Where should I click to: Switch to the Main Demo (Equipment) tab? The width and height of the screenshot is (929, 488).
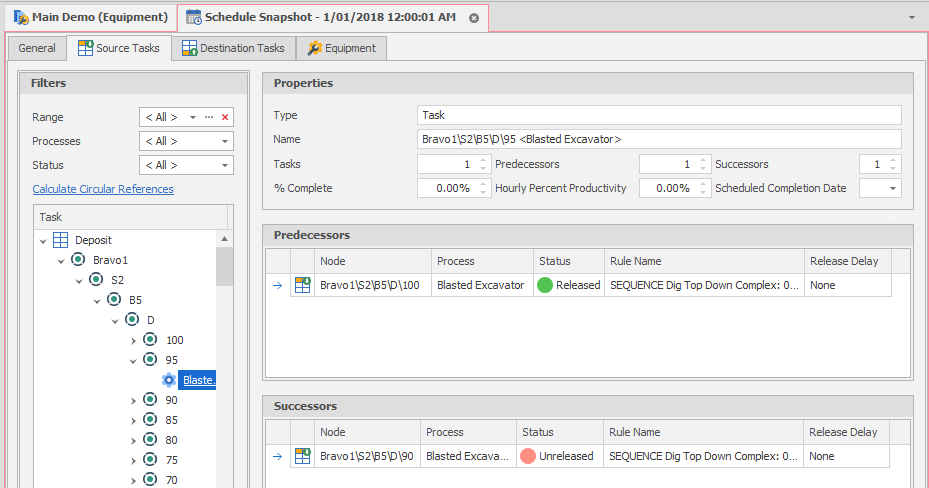pyautogui.click(x=91, y=17)
